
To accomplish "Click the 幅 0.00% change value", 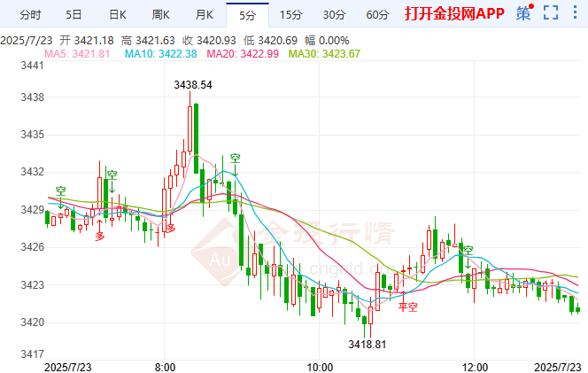I will click(x=327, y=41).
